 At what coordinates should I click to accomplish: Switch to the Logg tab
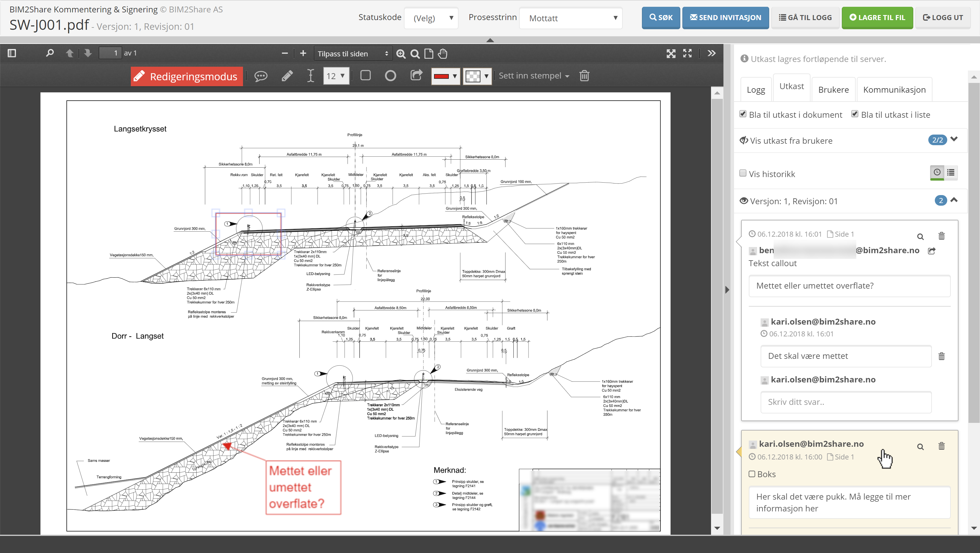756,90
